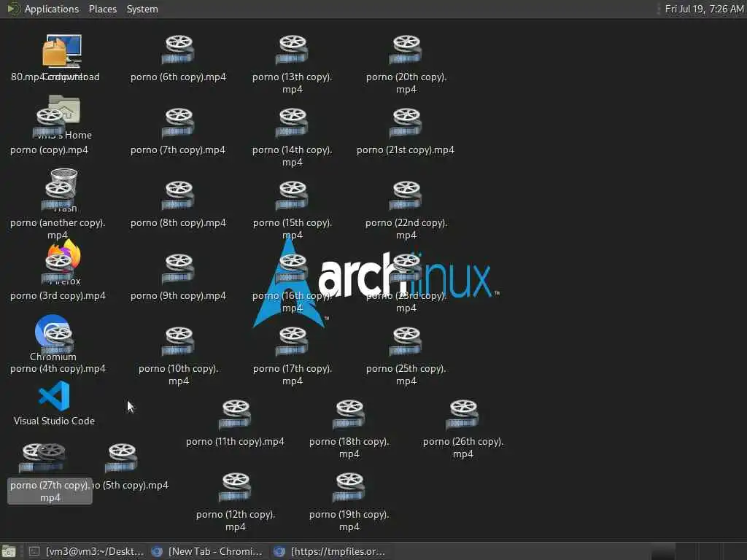Click the show desktop button in the bottom panel
Image resolution: width=747 pixels, height=560 pixels.
[x=9, y=551]
